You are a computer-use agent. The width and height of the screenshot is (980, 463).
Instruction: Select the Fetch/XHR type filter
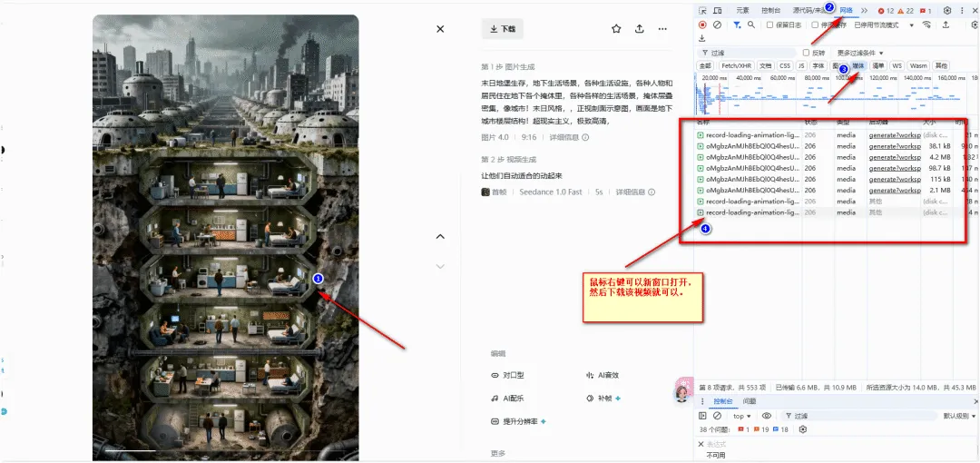[x=736, y=65]
